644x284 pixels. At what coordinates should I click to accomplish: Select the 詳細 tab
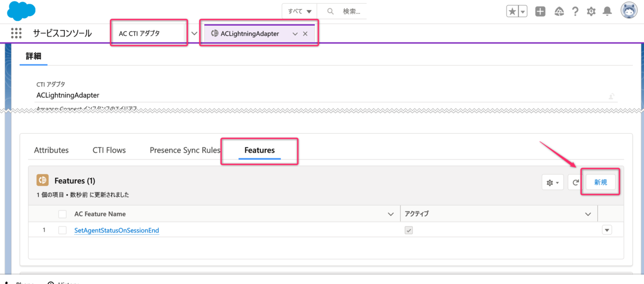34,56
